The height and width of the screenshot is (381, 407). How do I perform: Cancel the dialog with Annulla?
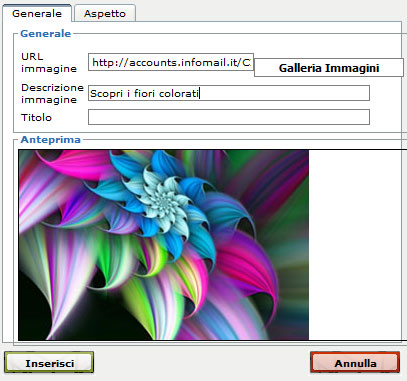coord(355,362)
